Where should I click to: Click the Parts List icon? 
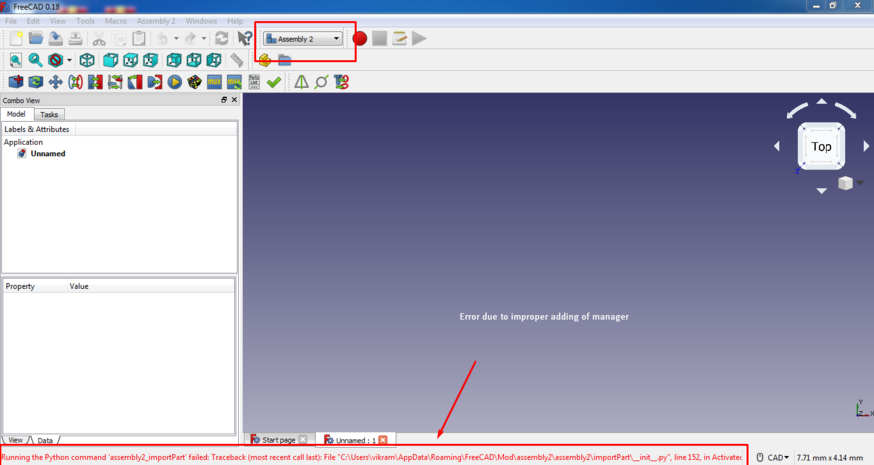point(254,83)
